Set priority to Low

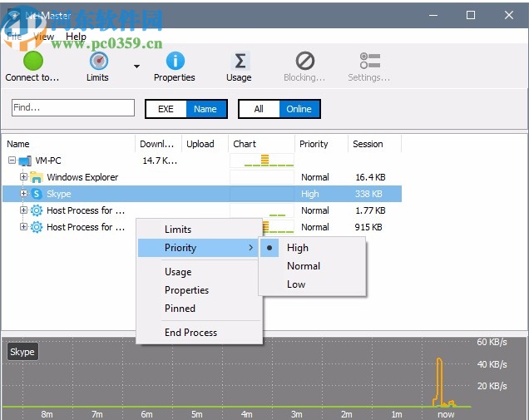pyautogui.click(x=312, y=284)
